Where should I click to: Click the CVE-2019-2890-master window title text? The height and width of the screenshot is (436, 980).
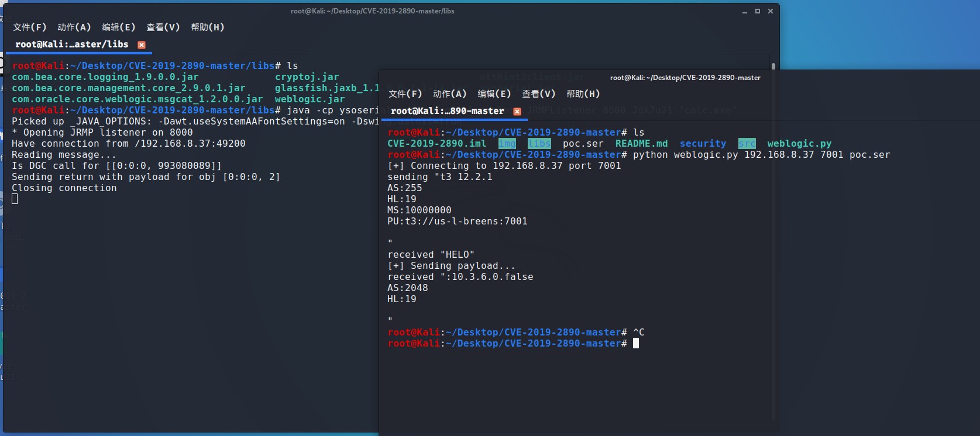pyautogui.click(x=685, y=78)
